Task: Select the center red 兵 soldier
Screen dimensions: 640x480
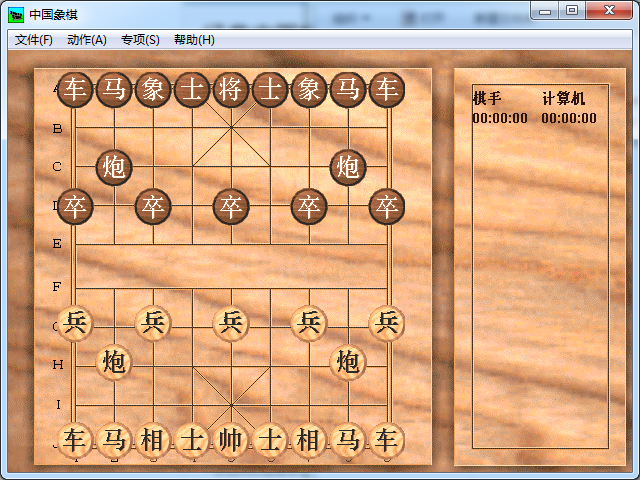Action: (x=231, y=322)
